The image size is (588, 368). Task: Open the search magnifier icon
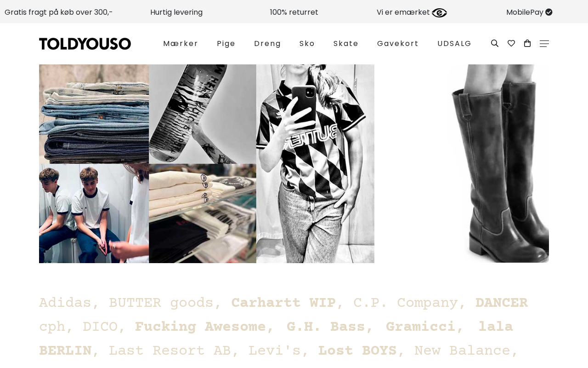[495, 43]
